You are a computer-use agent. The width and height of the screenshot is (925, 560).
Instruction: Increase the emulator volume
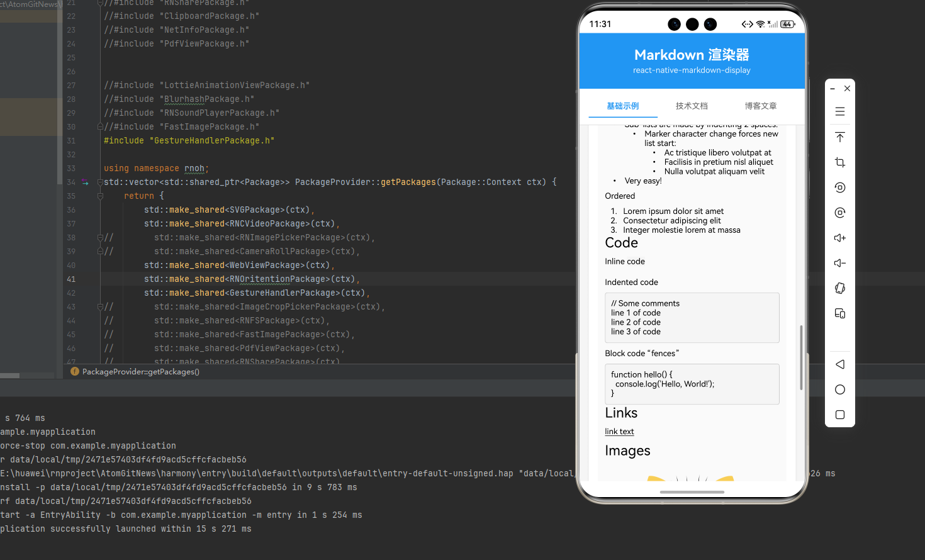(839, 238)
